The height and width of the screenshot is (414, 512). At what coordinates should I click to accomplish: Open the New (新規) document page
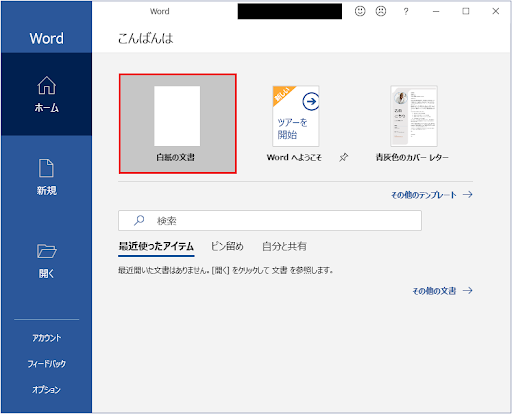(47, 177)
